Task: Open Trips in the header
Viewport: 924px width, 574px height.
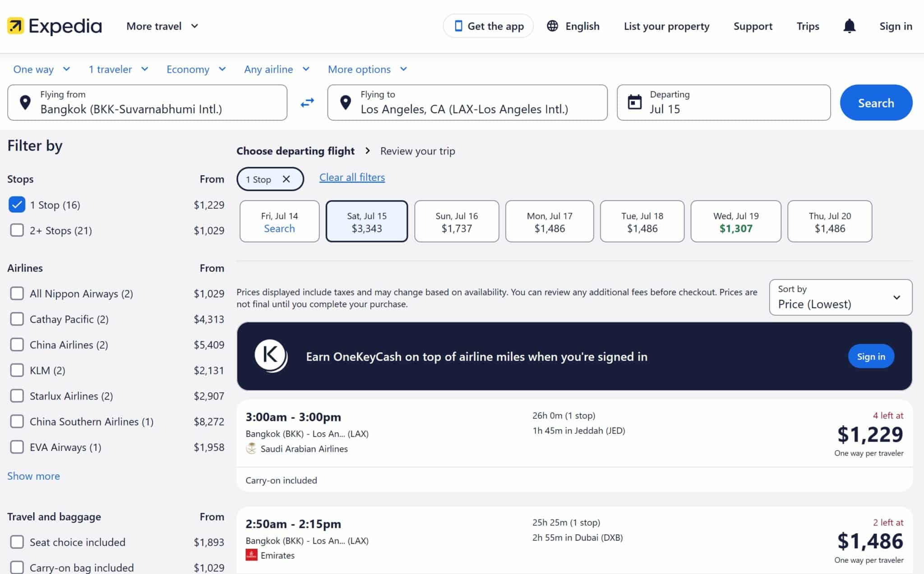Action: pyautogui.click(x=808, y=26)
